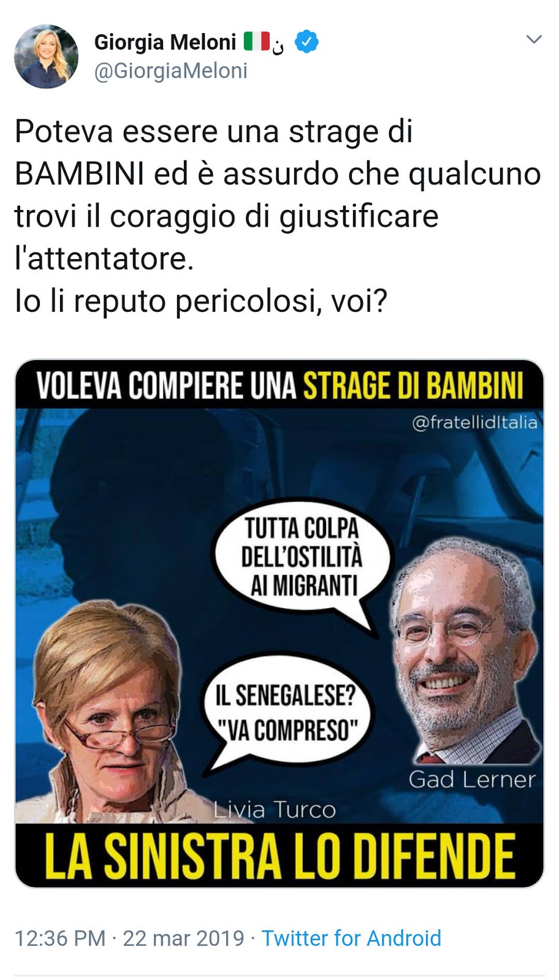Click the blue verified checkmark badge

[306, 42]
